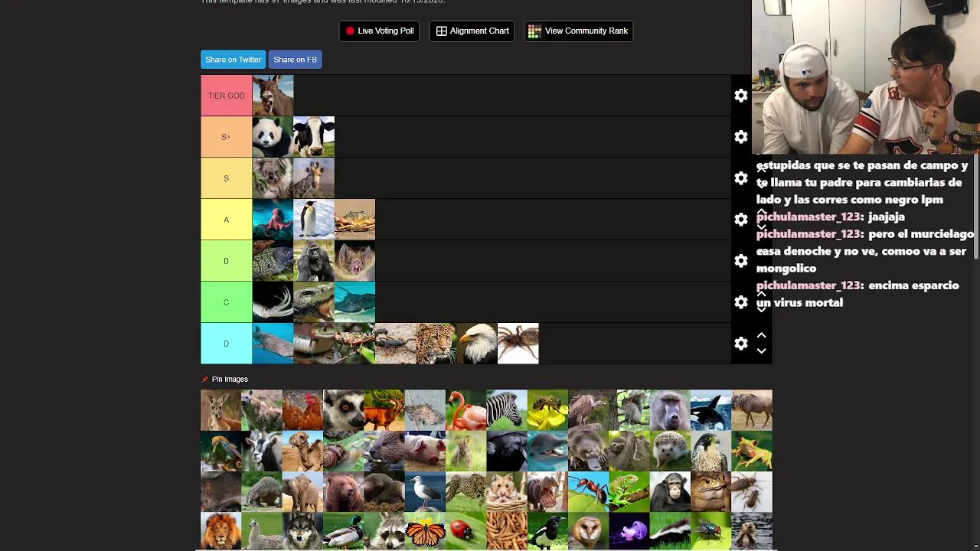980x551 pixels.
Task: Click the yellow A tier label
Action: [x=226, y=220]
